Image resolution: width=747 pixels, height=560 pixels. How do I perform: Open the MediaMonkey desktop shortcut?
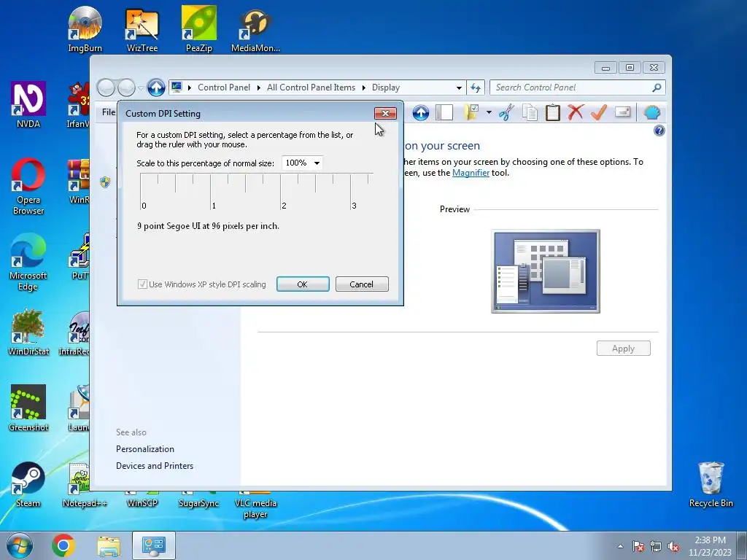(255, 29)
